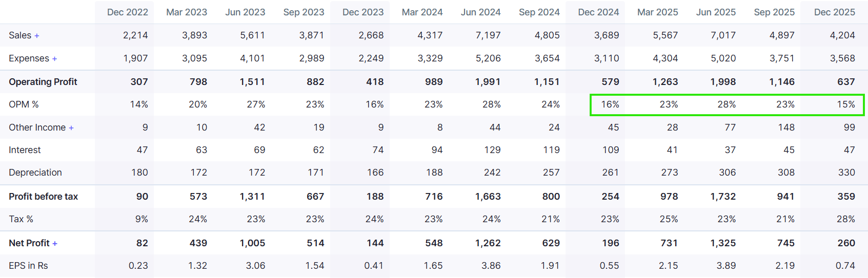The height and width of the screenshot is (278, 868).
Task: Expand the Expenses row plus icon
Action: click(54, 59)
